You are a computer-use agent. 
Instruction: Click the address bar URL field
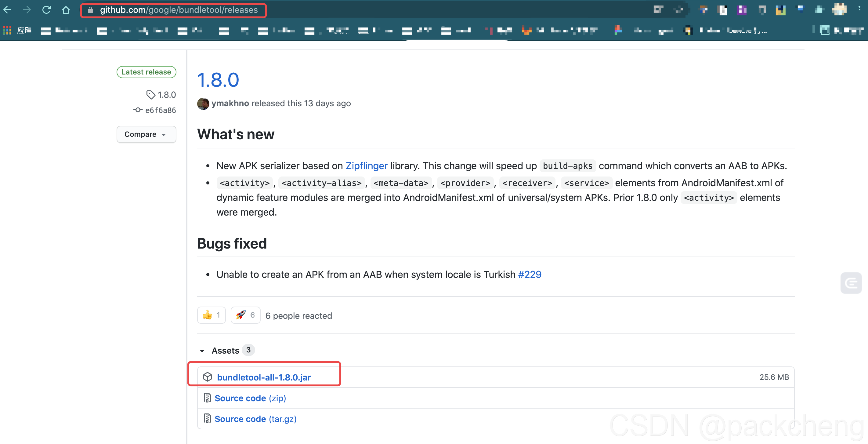coord(179,10)
